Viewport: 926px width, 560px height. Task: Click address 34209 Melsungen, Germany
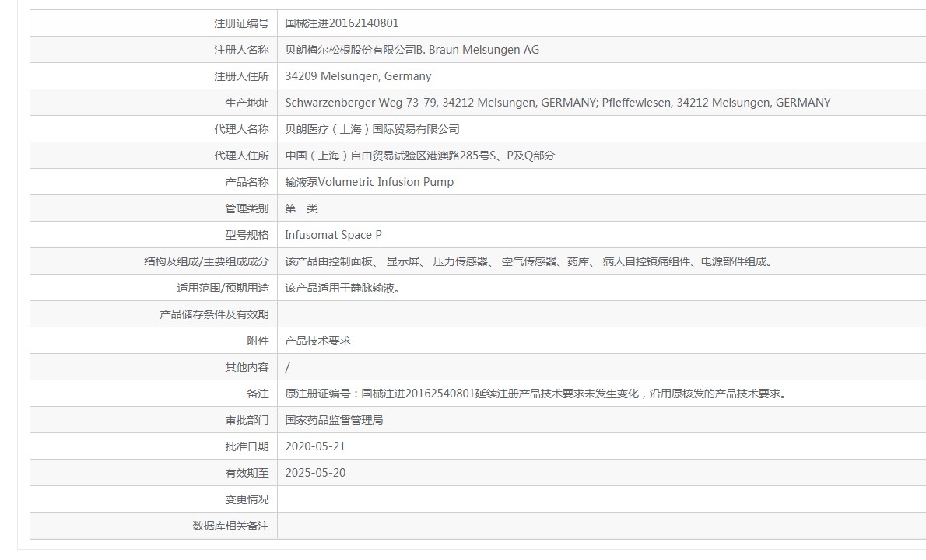(x=358, y=76)
